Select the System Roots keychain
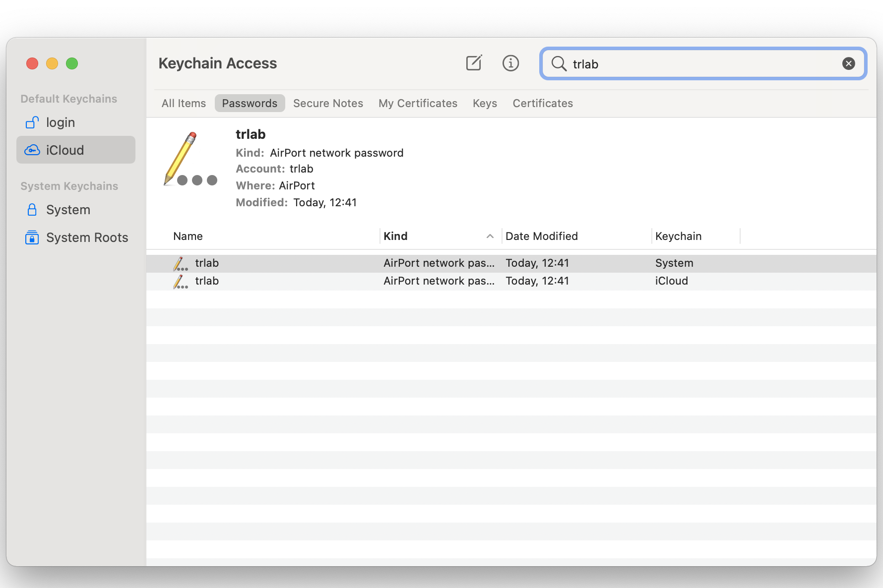This screenshot has width=883, height=588. 76,237
